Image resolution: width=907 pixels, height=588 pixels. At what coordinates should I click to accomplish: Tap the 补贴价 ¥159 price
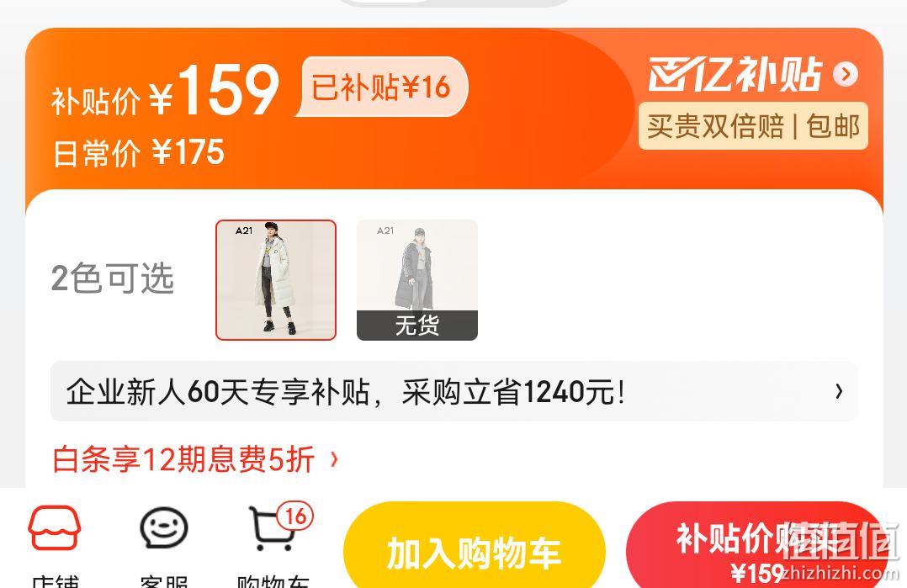pyautogui.click(x=166, y=90)
